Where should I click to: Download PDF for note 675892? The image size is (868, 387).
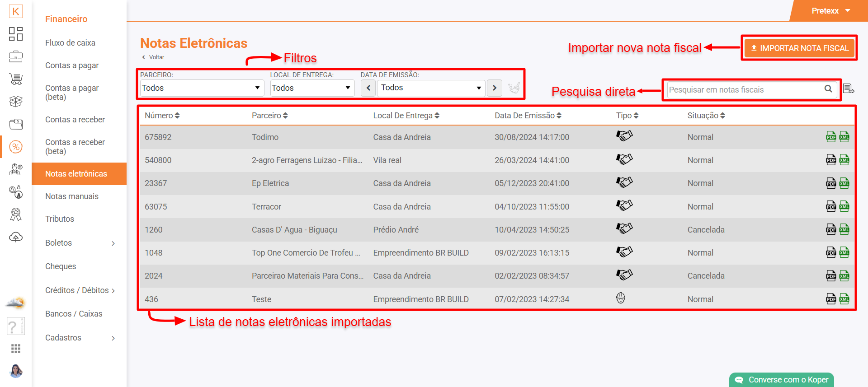click(830, 137)
